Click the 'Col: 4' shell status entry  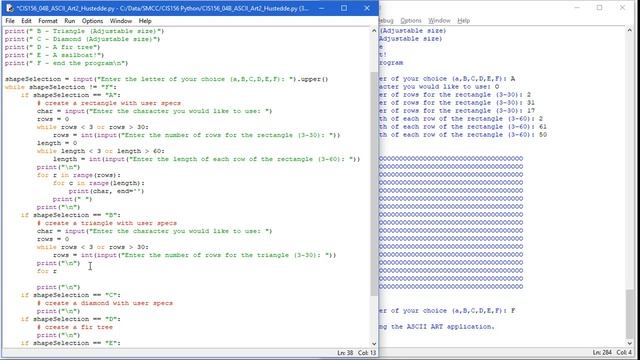pyautogui.click(x=624, y=352)
